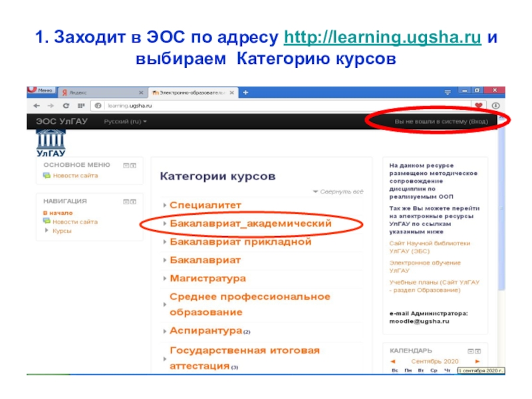532x399 pixels.
Task: Go forward with the browser forward arrow
Action: (51, 106)
